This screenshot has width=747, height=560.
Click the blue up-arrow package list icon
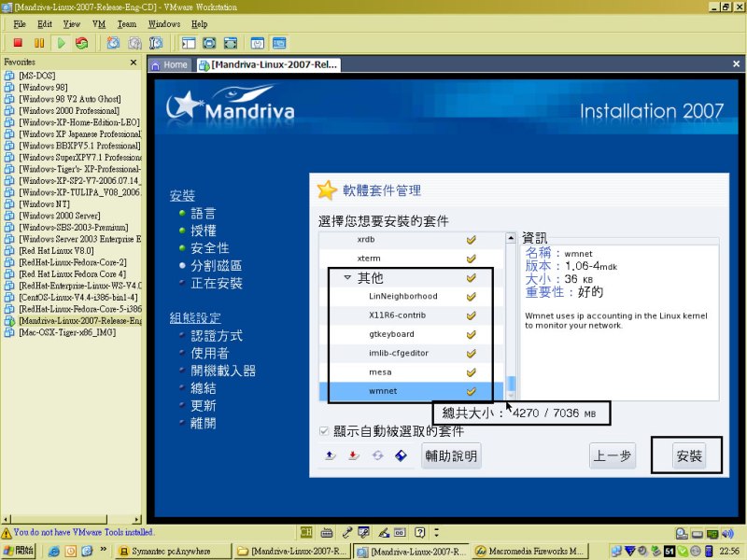[330, 455]
